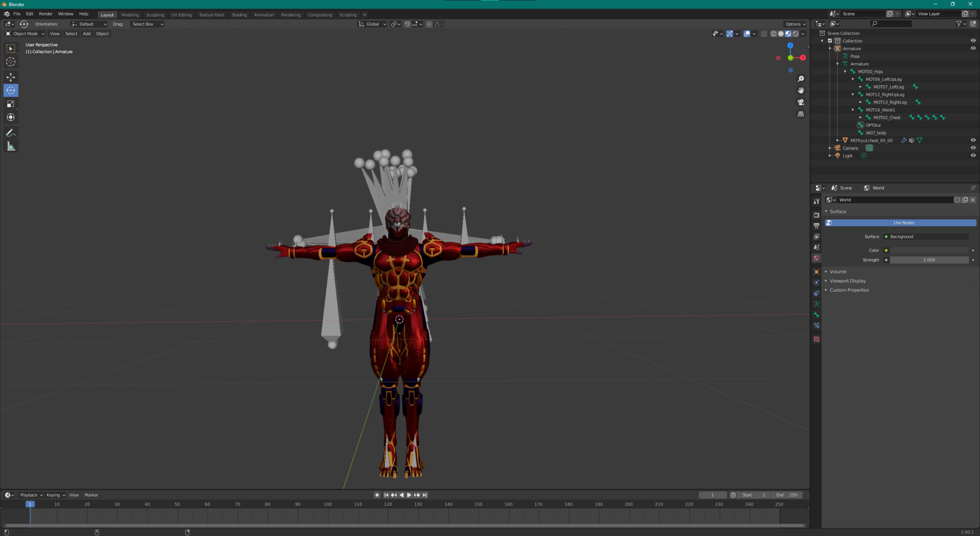
Task: Switch to the UV Editing workspace
Action: 181,15
